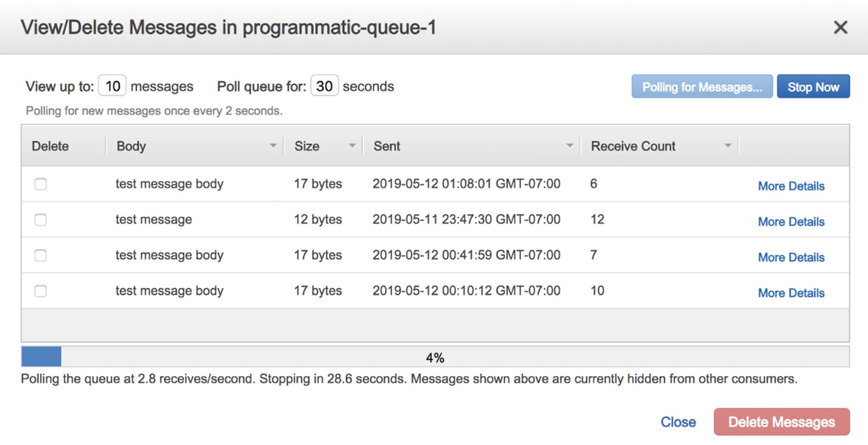
Task: Check the delete box on the last message row
Action: 40,290
